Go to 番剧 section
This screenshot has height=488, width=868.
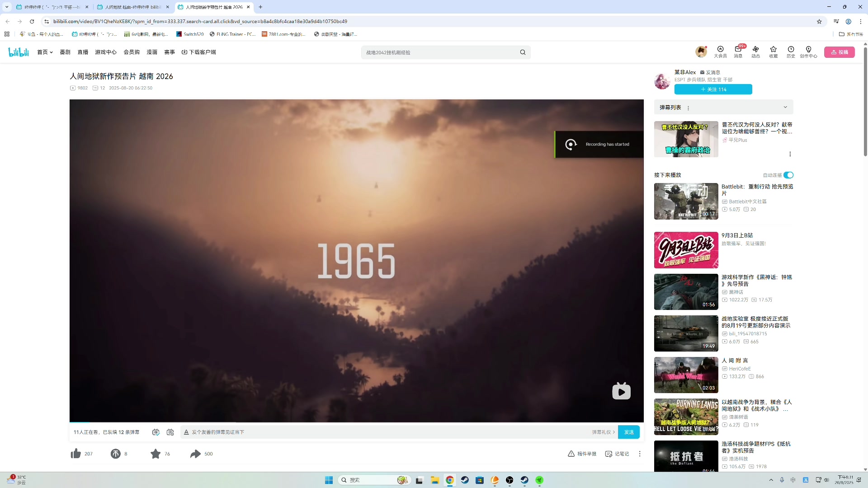point(65,52)
